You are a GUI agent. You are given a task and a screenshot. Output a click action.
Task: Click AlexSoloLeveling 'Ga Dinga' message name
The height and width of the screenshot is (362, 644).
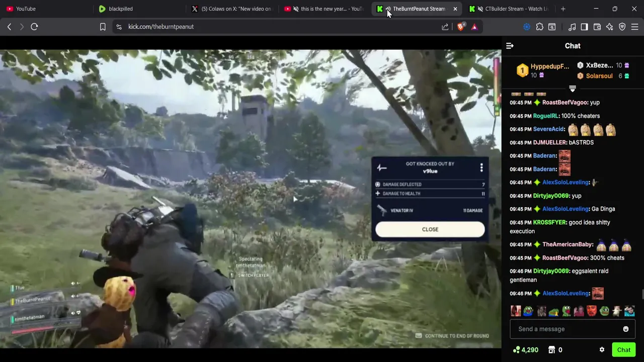coord(566,209)
